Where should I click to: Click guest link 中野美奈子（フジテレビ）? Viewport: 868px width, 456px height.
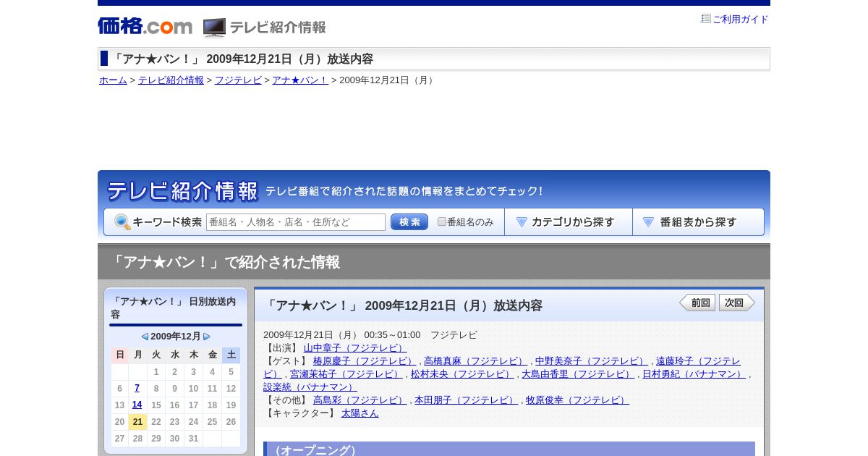pyautogui.click(x=592, y=361)
